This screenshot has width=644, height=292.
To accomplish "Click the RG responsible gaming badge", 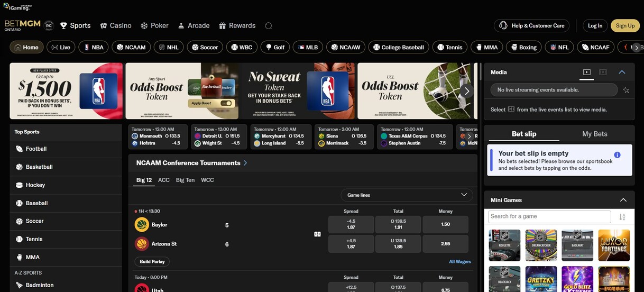I will coord(49,25).
